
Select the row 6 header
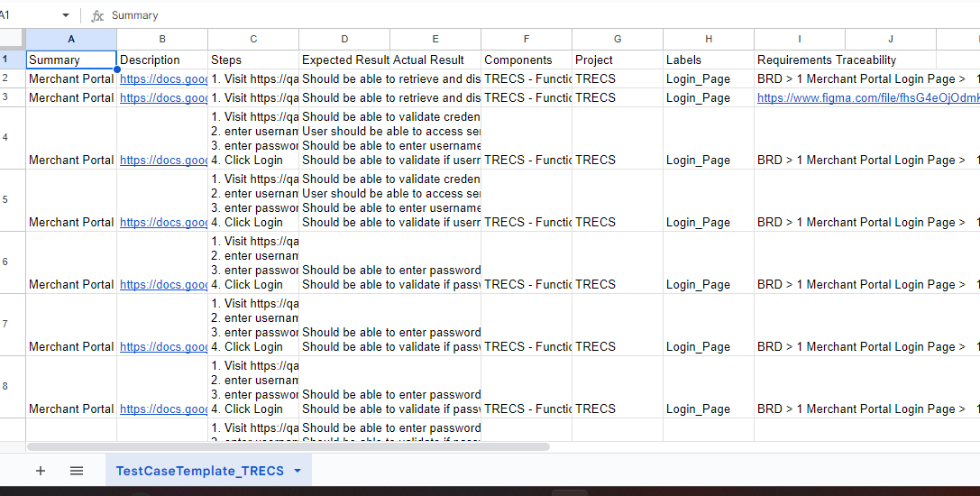click(5, 262)
